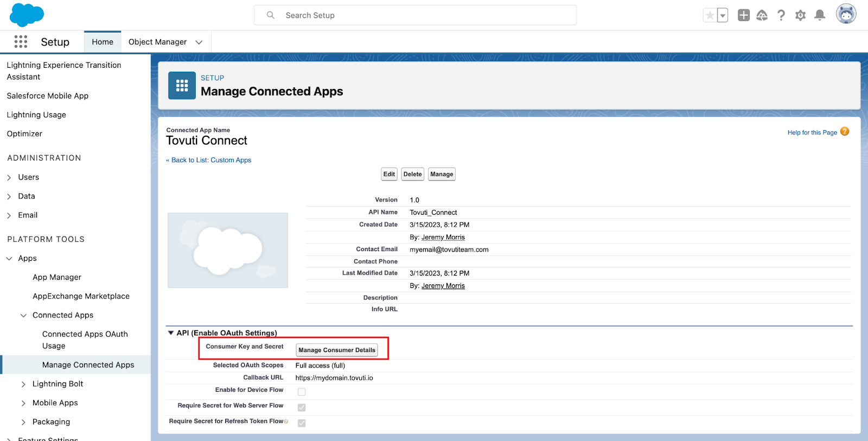Image resolution: width=868 pixels, height=441 pixels.
Task: Click the Delete button
Action: 412,174
